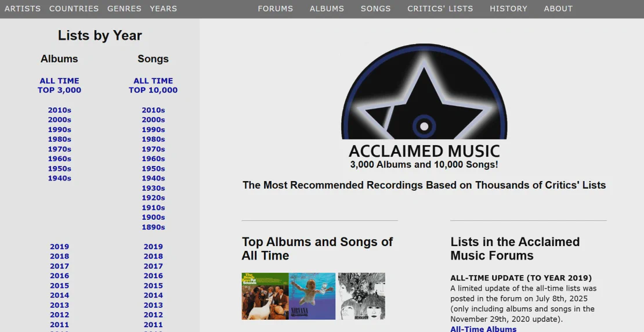This screenshot has height=332, width=644.
Task: Open the 1990s albums list
Action: coord(60,129)
